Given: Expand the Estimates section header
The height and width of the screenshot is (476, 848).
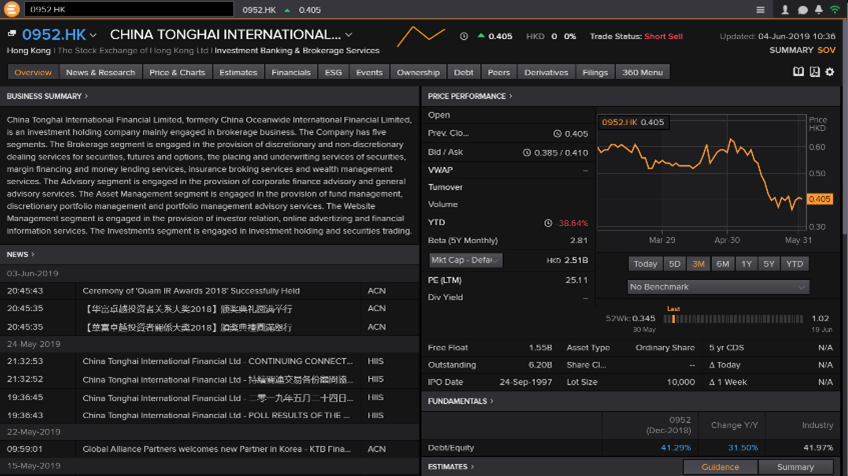Looking at the screenshot, I should point(450,467).
